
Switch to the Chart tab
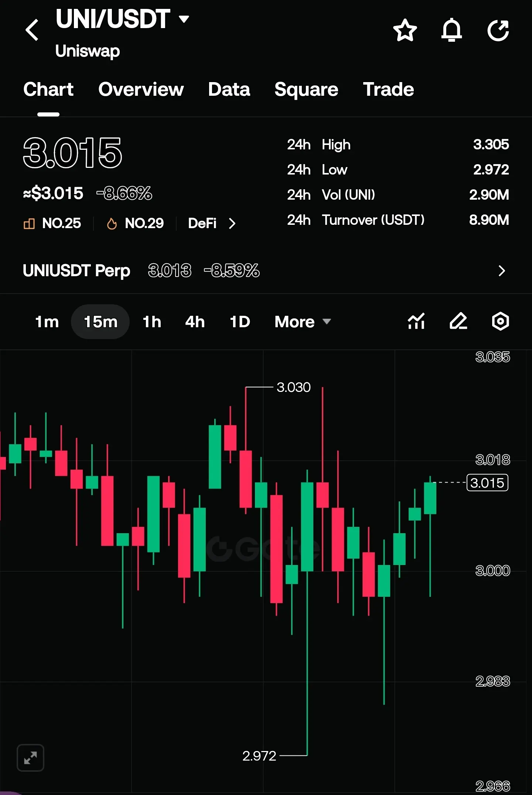(48, 89)
